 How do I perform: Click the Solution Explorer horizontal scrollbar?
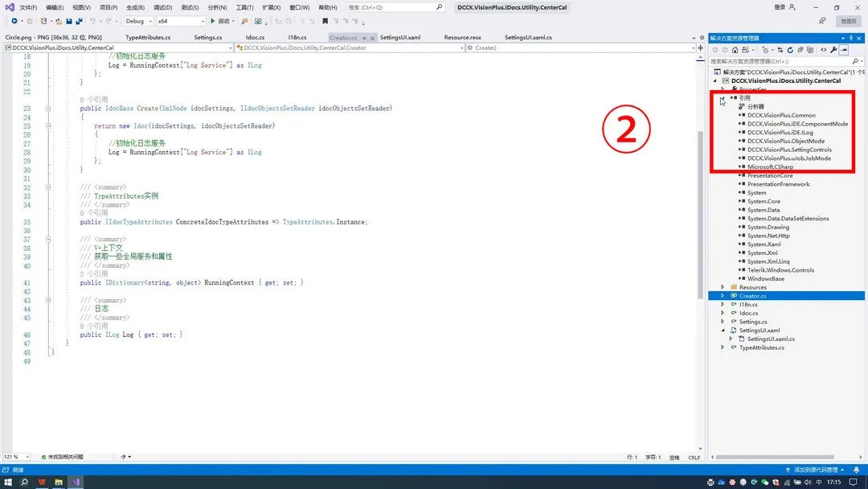pos(775,457)
